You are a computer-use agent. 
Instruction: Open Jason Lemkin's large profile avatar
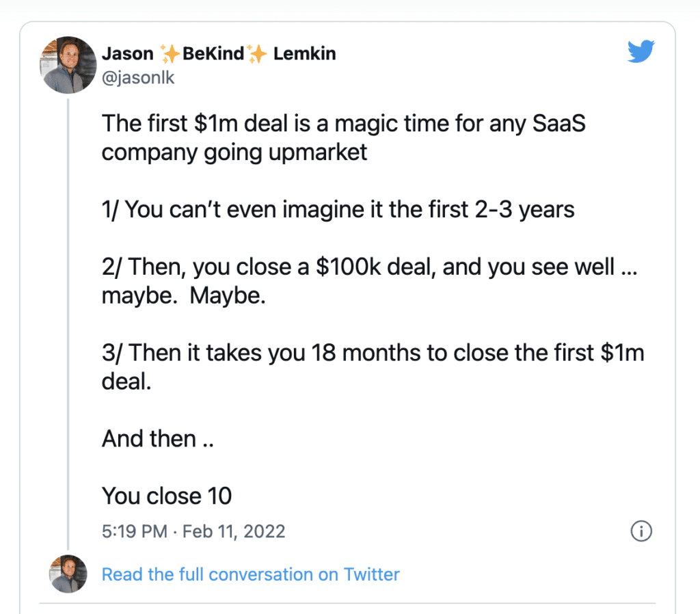pyautogui.click(x=68, y=65)
